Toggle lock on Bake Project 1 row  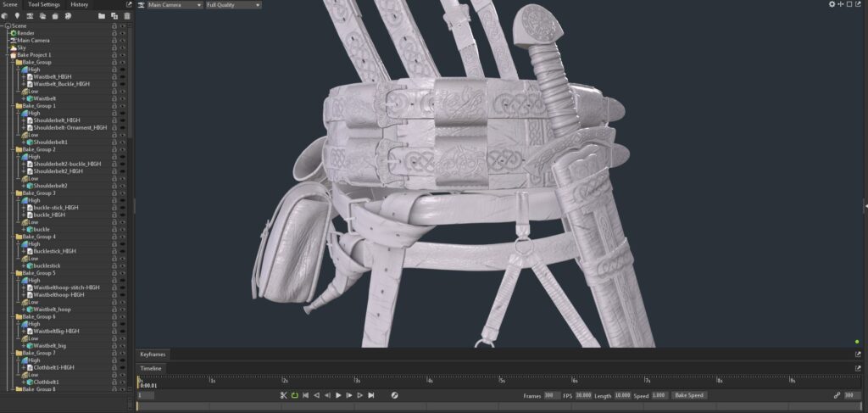click(x=114, y=55)
